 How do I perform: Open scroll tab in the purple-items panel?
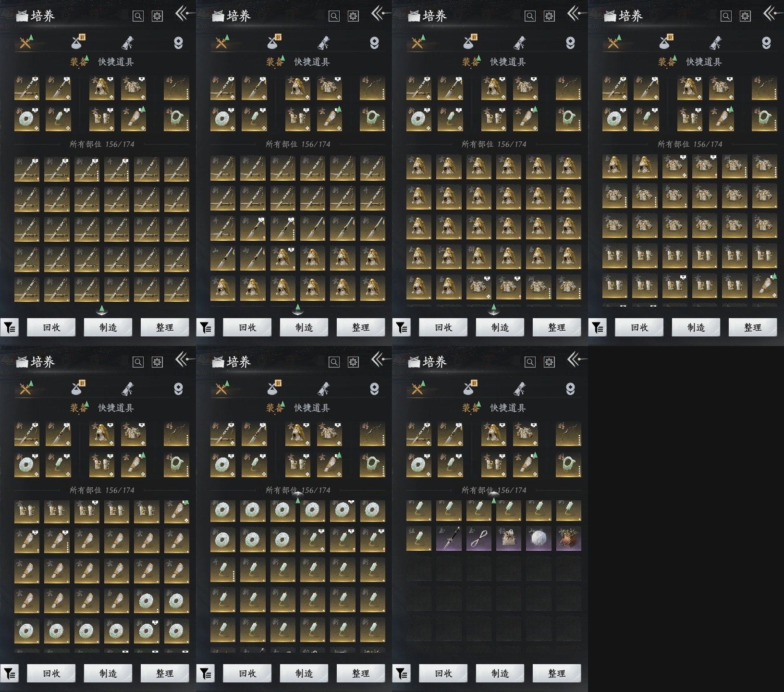pyautogui.click(x=519, y=388)
